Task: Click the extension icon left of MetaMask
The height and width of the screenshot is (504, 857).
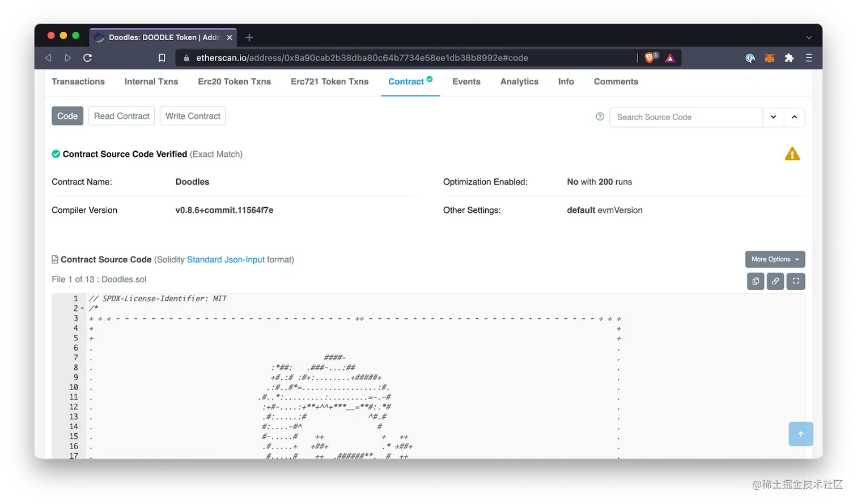Action: [750, 58]
